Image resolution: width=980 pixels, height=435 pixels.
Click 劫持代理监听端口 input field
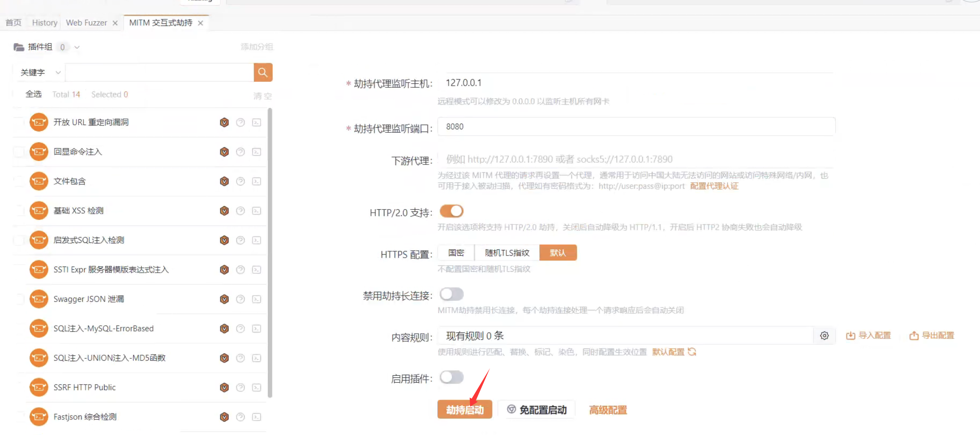click(x=636, y=127)
